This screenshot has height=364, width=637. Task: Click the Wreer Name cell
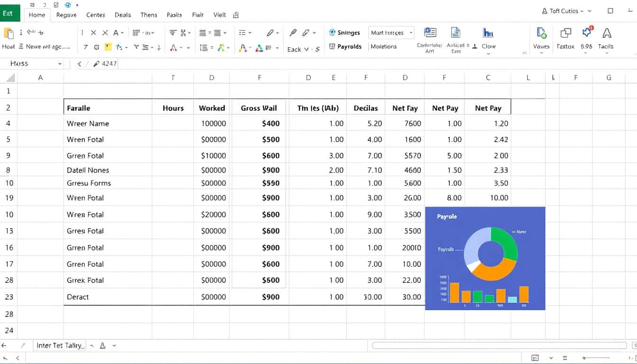click(x=108, y=123)
